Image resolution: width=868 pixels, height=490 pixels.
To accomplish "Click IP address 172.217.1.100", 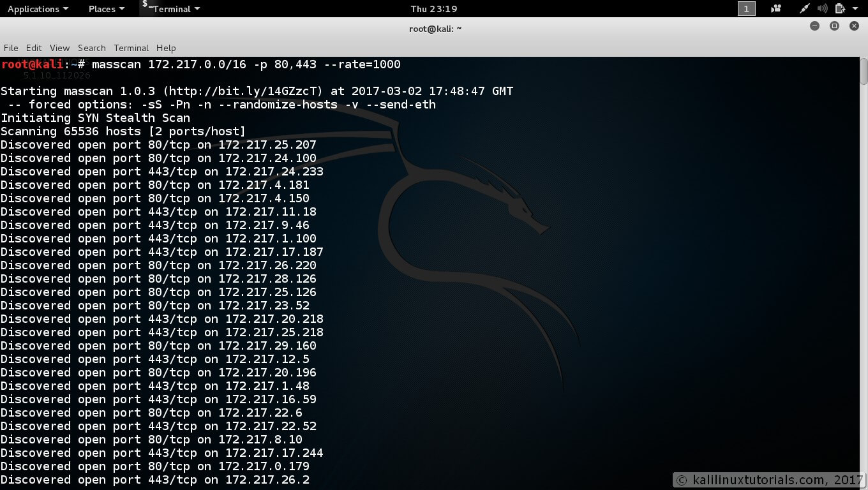I will (271, 239).
